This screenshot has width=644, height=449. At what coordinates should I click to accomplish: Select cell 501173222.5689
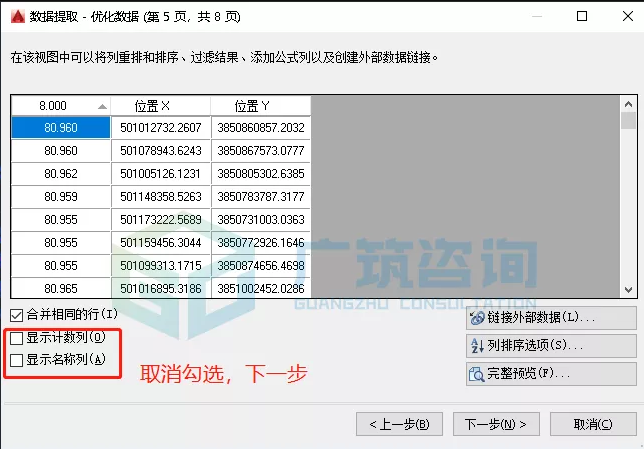[161, 219]
